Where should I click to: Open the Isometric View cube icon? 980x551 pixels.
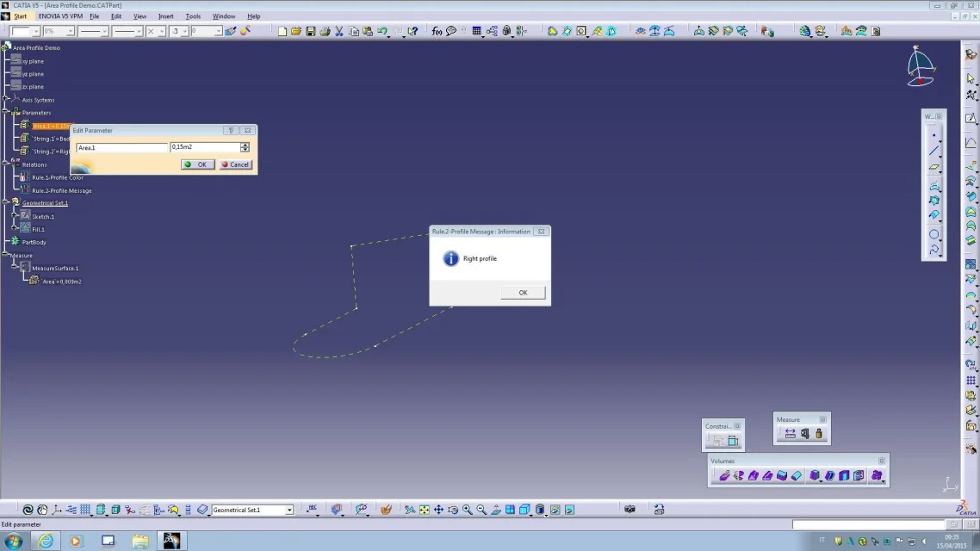click(524, 510)
